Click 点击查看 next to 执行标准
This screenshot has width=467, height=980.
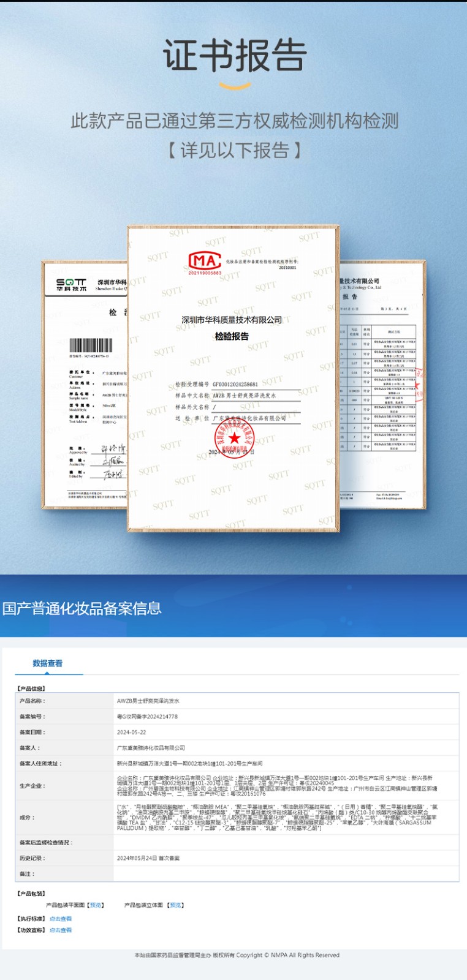pos(61,919)
